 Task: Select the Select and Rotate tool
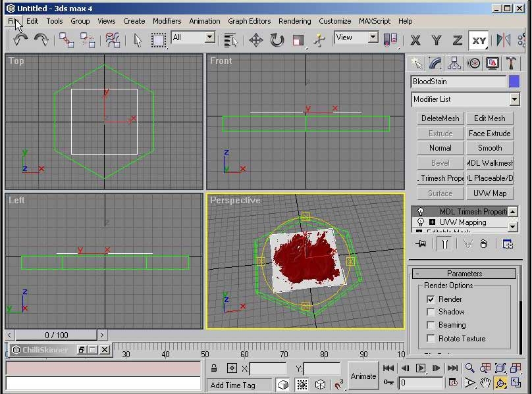pyautogui.click(x=277, y=39)
